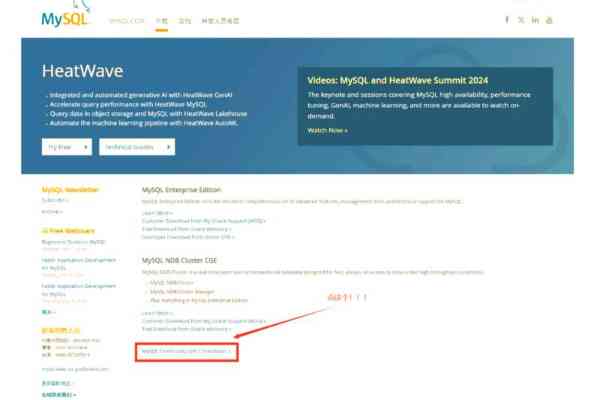Open the LinkedIn social icon
Screen dimensions: 600x400
(x=535, y=20)
